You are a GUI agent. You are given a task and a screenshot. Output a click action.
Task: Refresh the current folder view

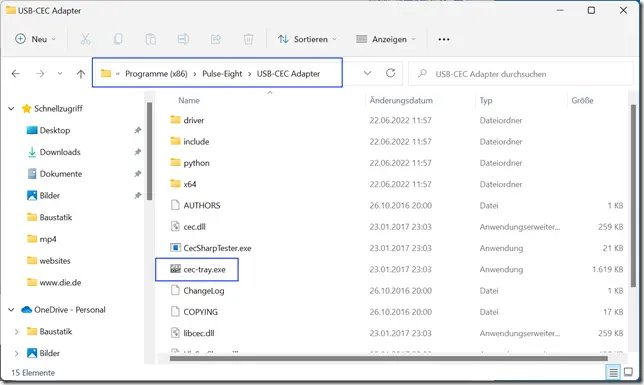point(391,73)
